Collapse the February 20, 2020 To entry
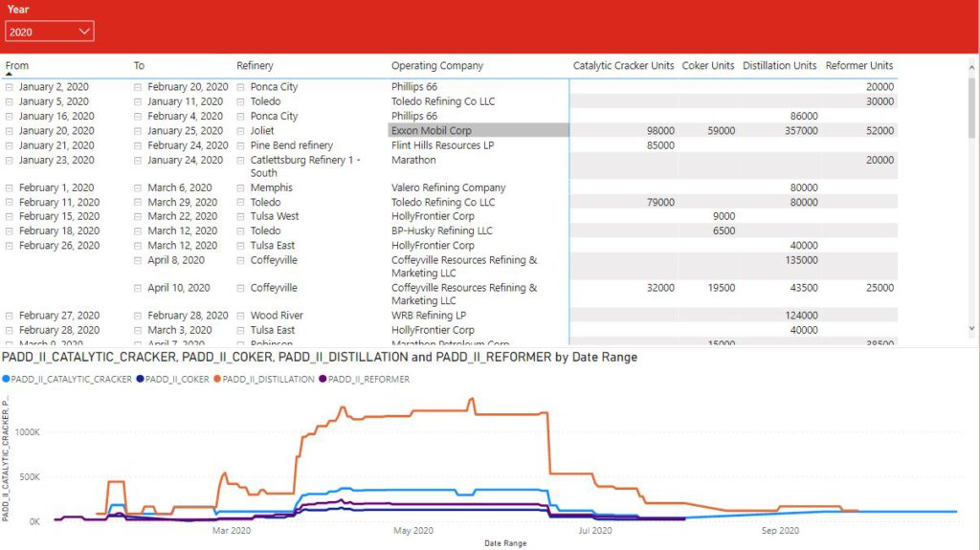This screenshot has width=980, height=550. tap(138, 87)
